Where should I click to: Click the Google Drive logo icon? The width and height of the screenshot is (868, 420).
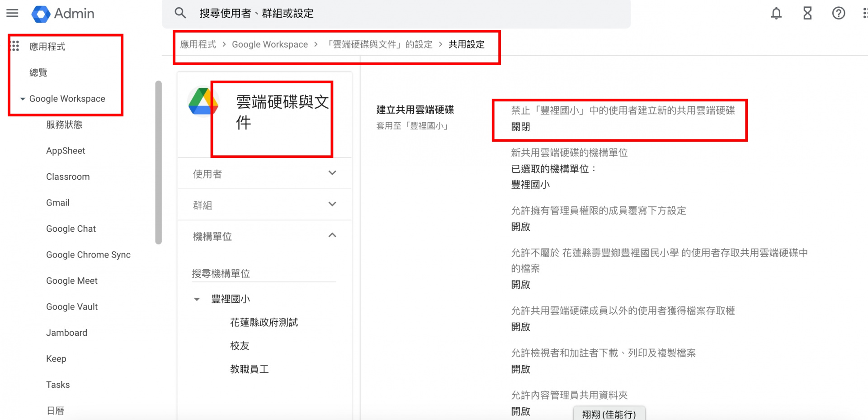pos(203,102)
